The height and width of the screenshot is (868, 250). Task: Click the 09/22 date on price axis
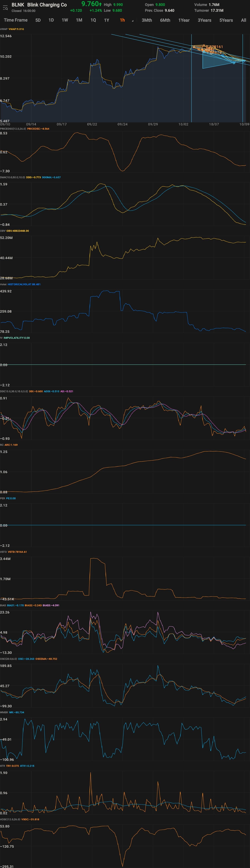[92, 124]
